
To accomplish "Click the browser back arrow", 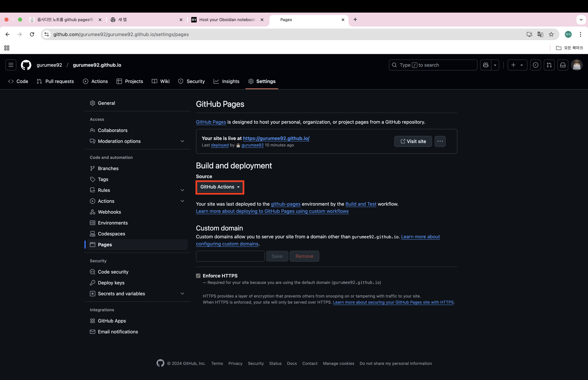I will click(7, 34).
